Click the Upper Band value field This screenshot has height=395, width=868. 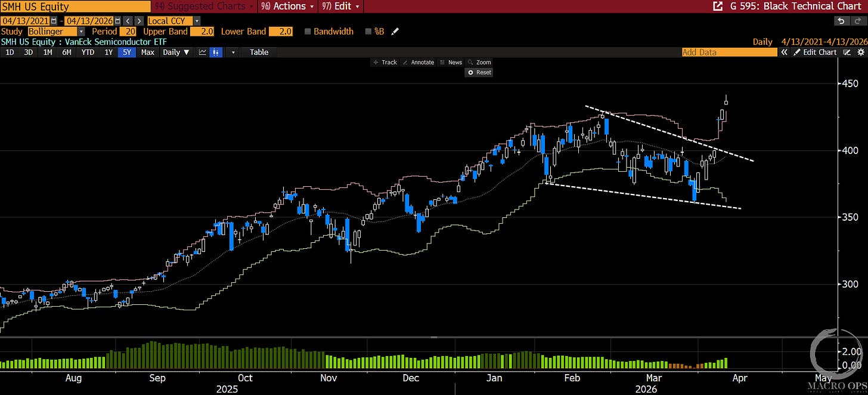tap(203, 32)
